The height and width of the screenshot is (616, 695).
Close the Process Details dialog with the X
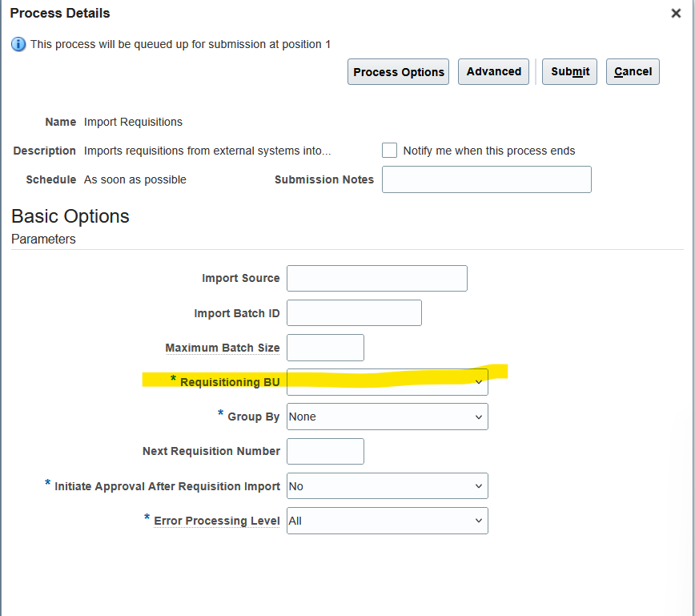675,13
